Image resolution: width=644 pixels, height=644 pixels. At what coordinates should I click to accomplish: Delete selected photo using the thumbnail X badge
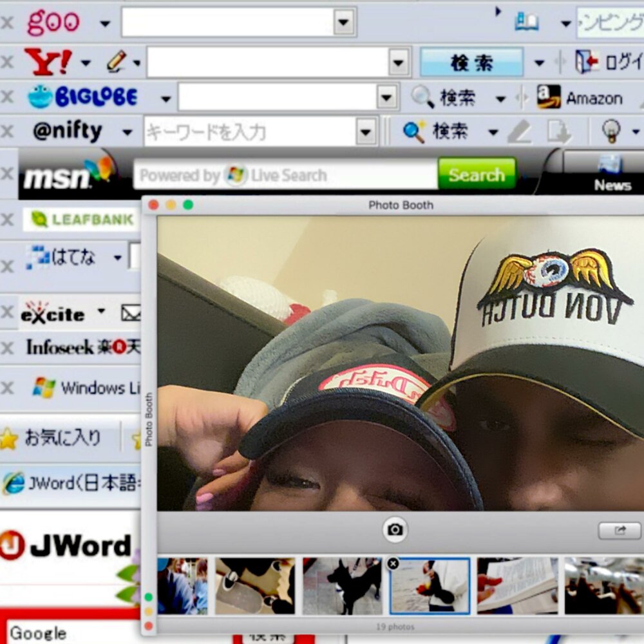click(393, 563)
